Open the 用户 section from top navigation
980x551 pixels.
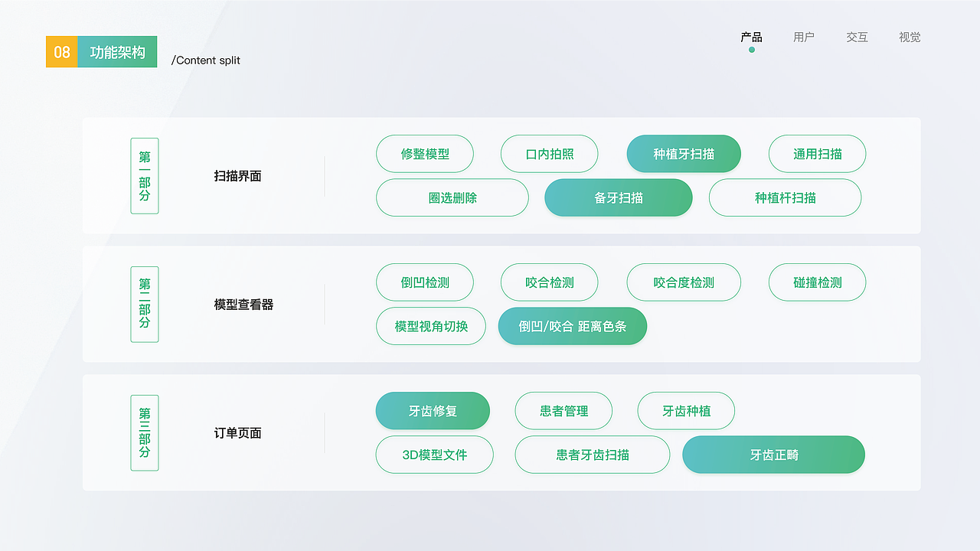(804, 37)
